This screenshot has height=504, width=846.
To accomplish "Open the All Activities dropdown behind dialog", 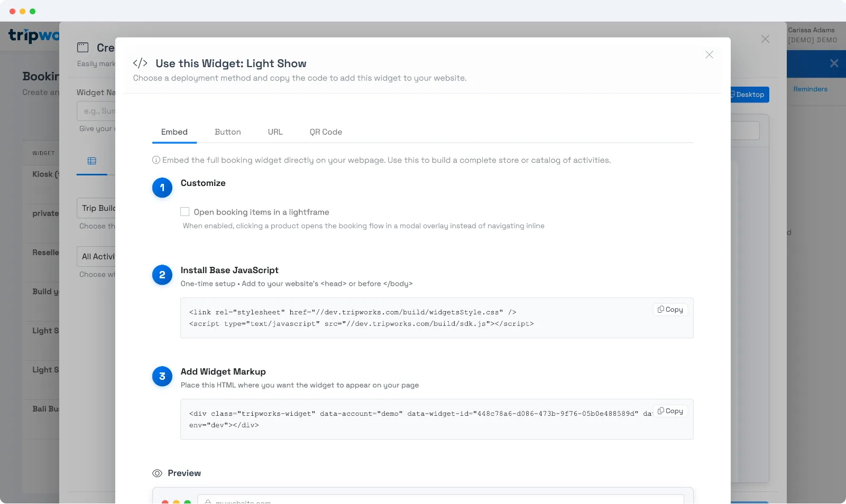I will tap(96, 256).
